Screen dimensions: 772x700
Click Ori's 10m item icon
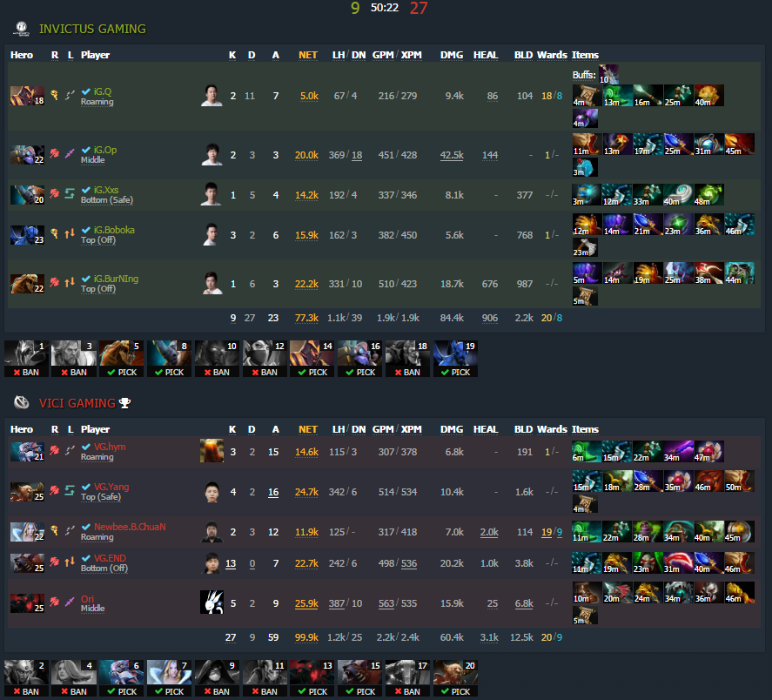[587, 593]
